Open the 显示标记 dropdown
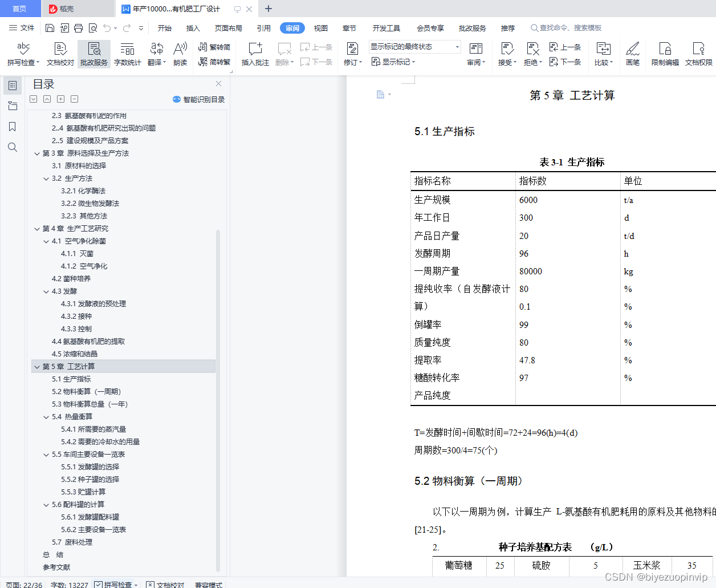This screenshot has width=716, height=588. coord(393,62)
